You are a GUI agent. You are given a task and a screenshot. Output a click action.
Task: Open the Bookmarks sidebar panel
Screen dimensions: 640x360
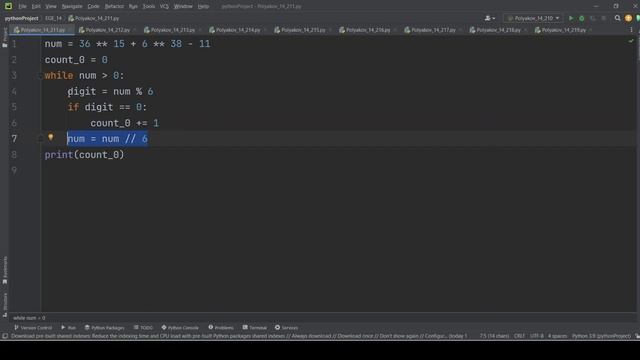(x=4, y=270)
